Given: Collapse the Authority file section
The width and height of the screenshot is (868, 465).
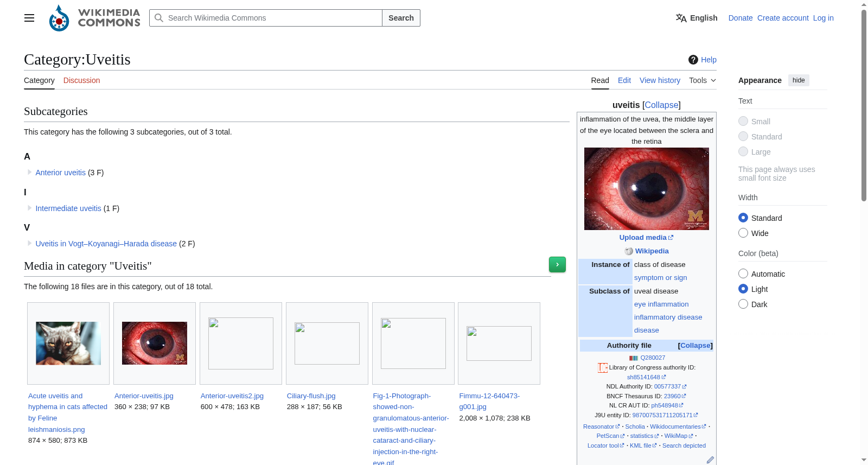Looking at the screenshot, I should [x=695, y=346].
